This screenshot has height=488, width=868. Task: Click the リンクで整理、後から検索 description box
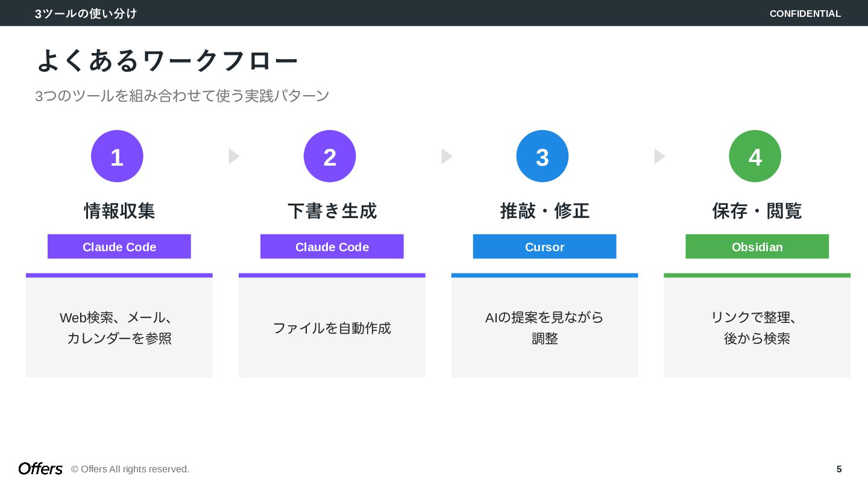click(757, 328)
